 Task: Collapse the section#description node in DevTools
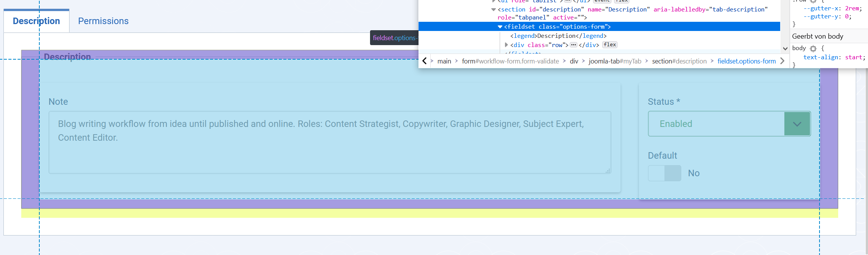[x=493, y=10]
